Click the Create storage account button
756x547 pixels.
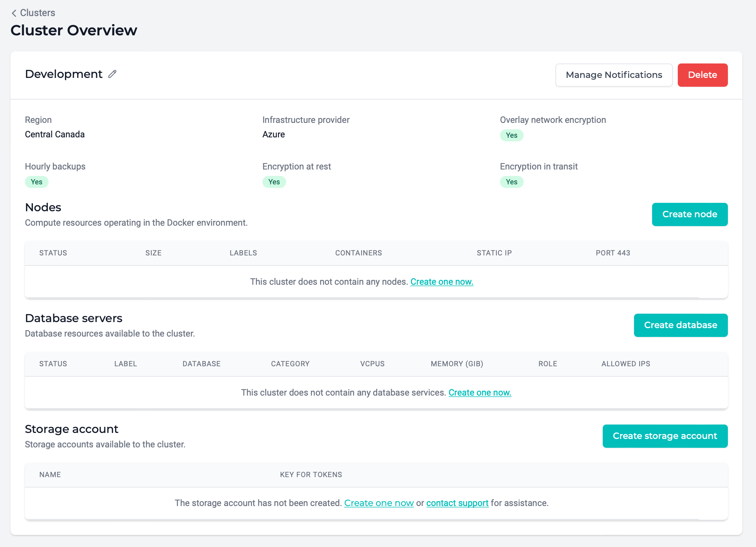click(x=665, y=436)
